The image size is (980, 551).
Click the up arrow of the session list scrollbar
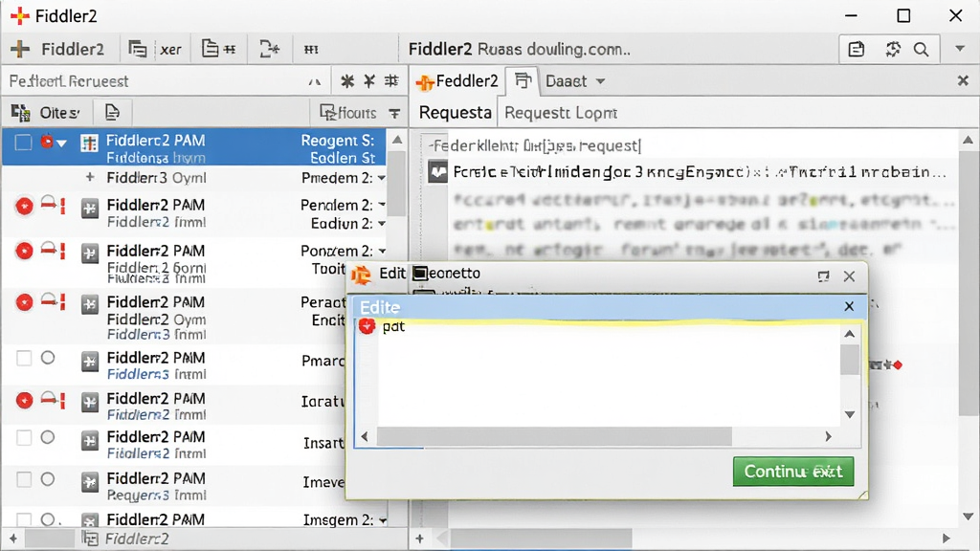click(397, 140)
